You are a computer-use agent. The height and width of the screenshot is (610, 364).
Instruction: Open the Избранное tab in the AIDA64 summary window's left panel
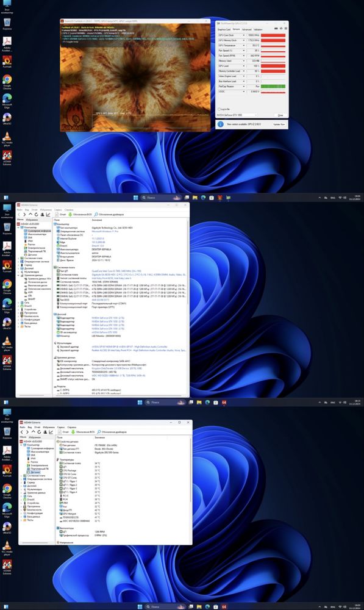tap(32, 220)
